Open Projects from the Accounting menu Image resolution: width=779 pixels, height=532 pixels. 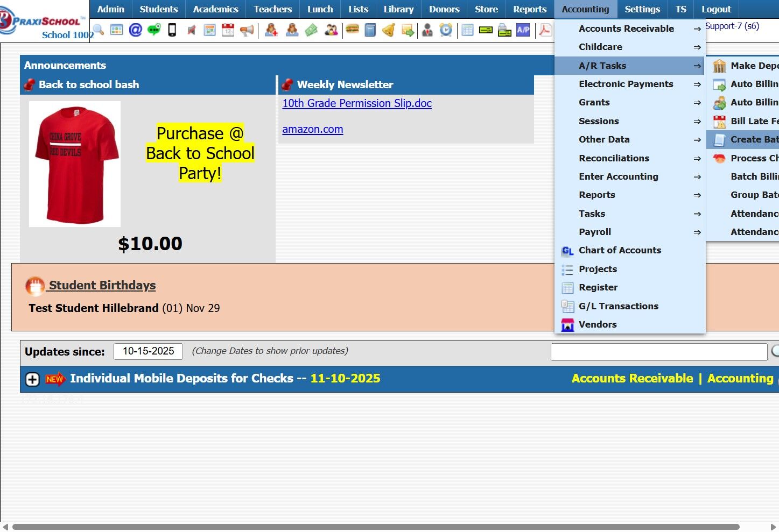[630, 269]
